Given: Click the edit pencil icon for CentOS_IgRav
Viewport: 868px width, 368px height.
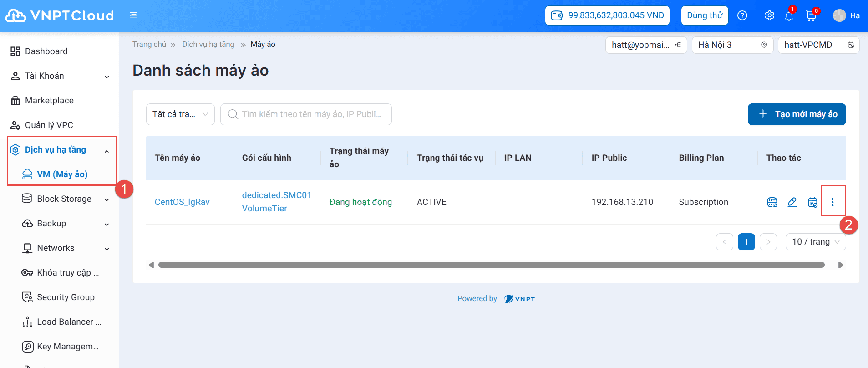Looking at the screenshot, I should coord(792,202).
